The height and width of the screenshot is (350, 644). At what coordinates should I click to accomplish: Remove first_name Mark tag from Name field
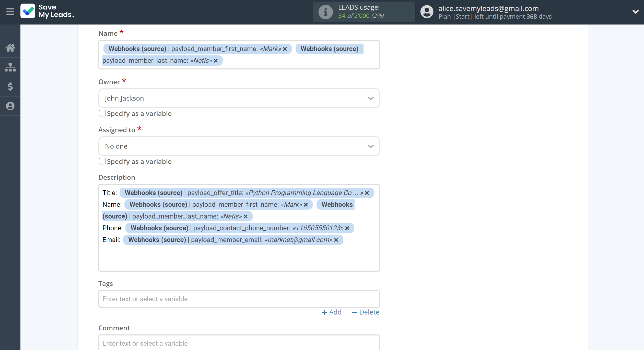coord(285,49)
